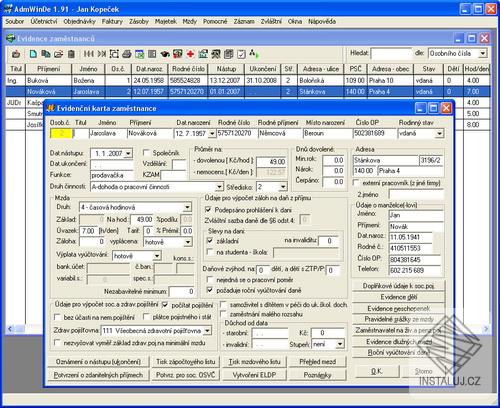
Task: Open vyplácena hotově dropdown
Action: click(188, 242)
